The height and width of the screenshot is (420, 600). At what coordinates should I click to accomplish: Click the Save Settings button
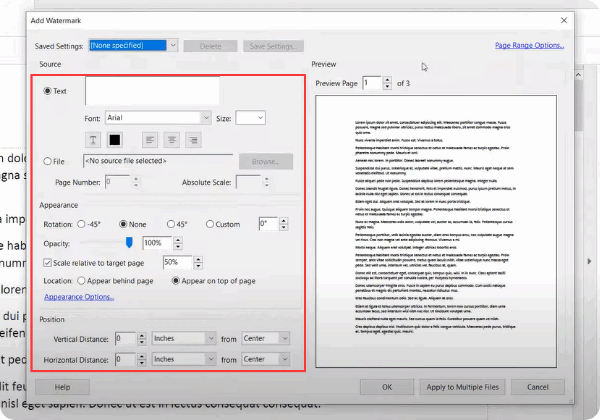273,46
